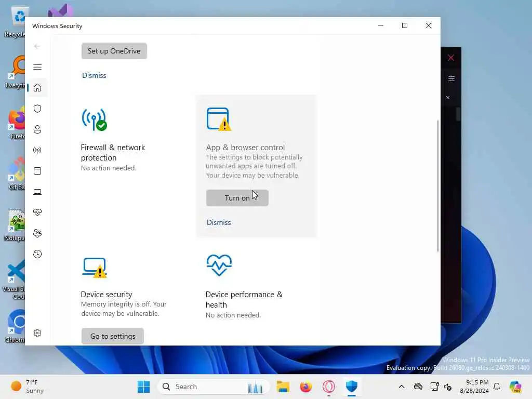The height and width of the screenshot is (399, 532).
Task: Click Windows Security shield in taskbar
Action: pos(352,387)
